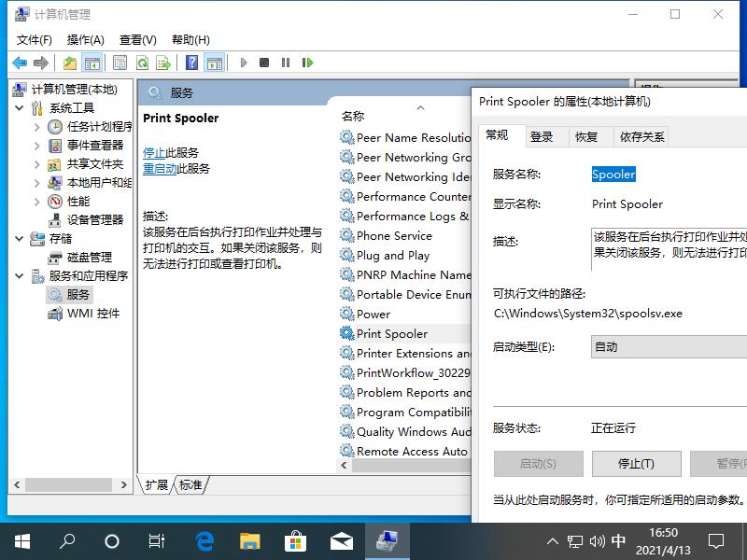
Task: Expand the 任务计划程序 node arrow
Action: point(37,127)
